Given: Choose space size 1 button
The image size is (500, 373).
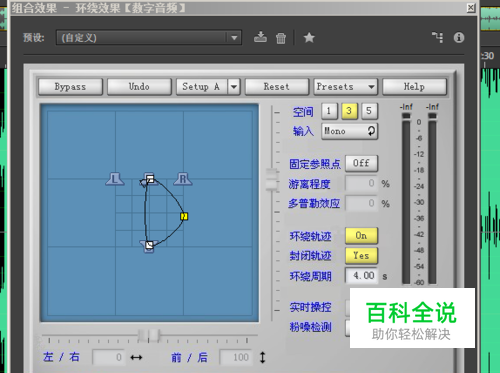Looking at the screenshot, I should 329,111.
